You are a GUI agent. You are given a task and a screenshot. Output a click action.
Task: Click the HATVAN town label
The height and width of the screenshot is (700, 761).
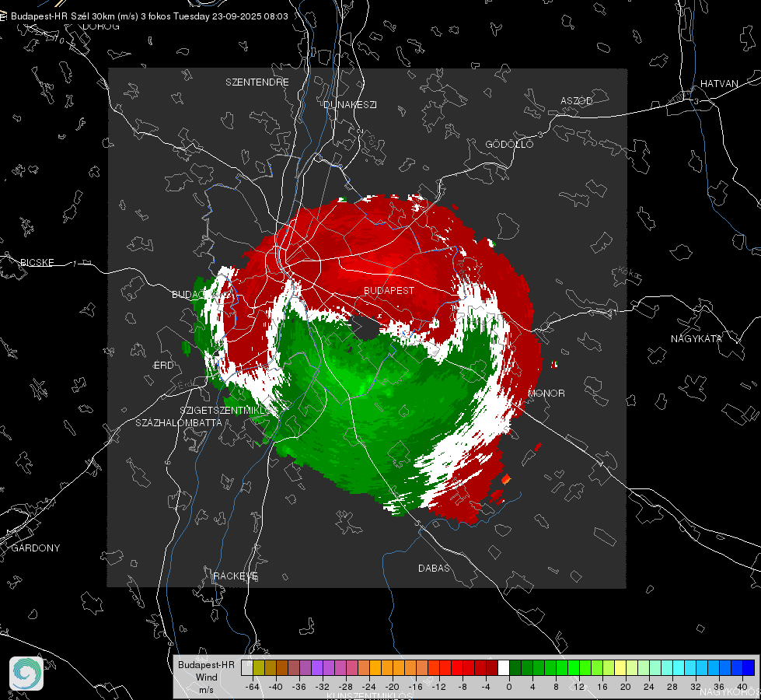[719, 84]
